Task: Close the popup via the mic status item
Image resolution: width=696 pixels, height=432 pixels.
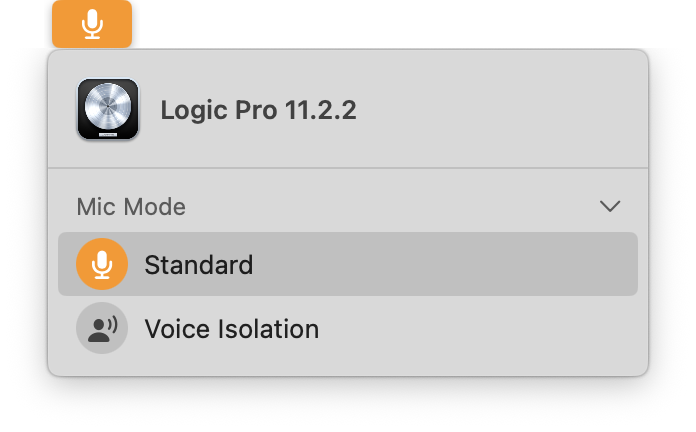Action: pyautogui.click(x=92, y=24)
